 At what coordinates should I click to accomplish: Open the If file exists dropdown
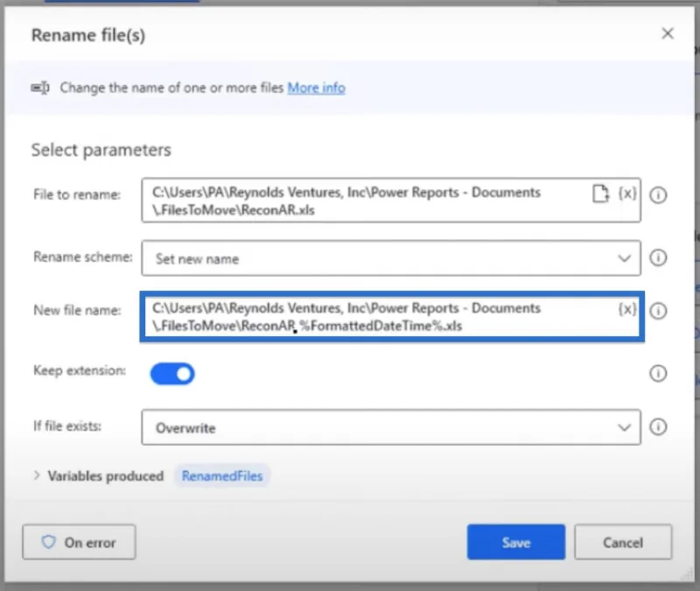pyautogui.click(x=391, y=427)
